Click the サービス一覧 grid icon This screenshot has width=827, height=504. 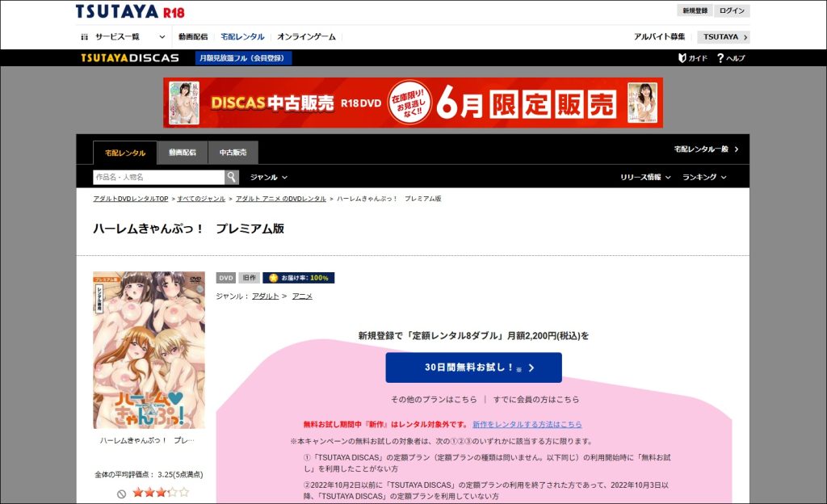coord(85,37)
